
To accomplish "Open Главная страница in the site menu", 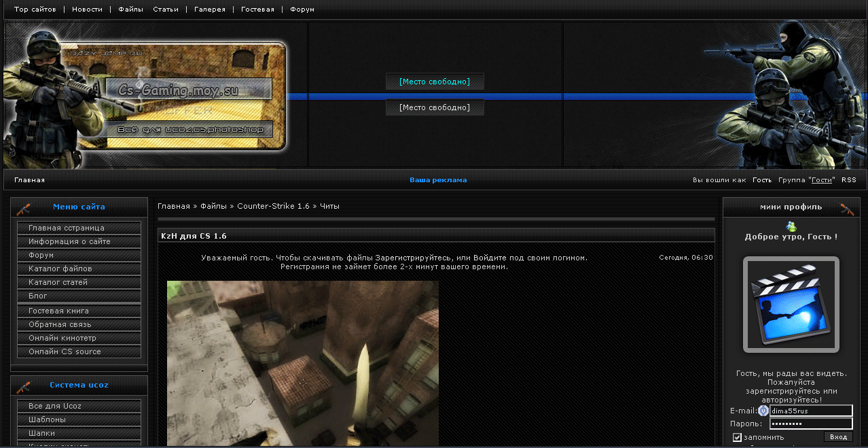I will tap(79, 228).
